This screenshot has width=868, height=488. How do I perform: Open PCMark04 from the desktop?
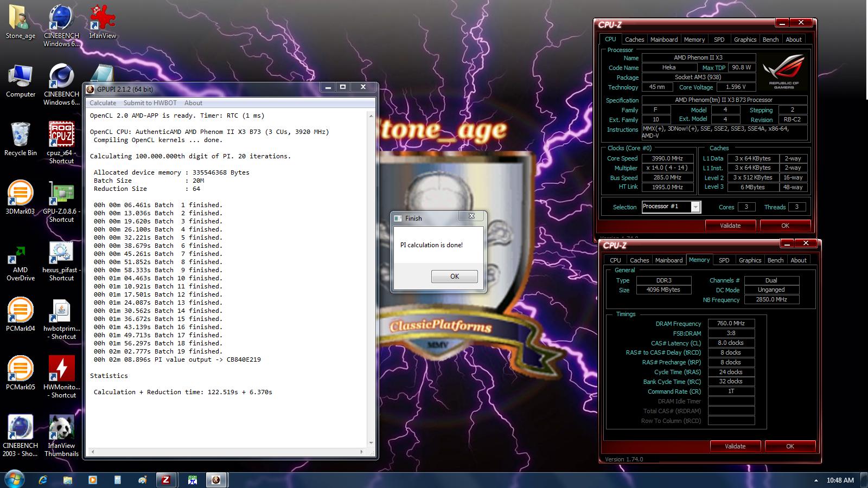point(21,315)
